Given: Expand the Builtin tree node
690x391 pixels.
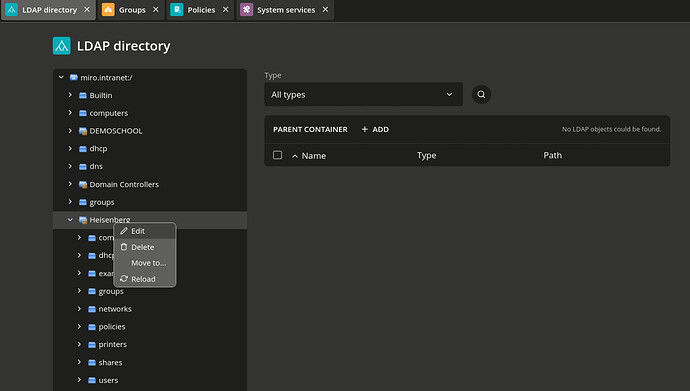Looking at the screenshot, I should (70, 95).
